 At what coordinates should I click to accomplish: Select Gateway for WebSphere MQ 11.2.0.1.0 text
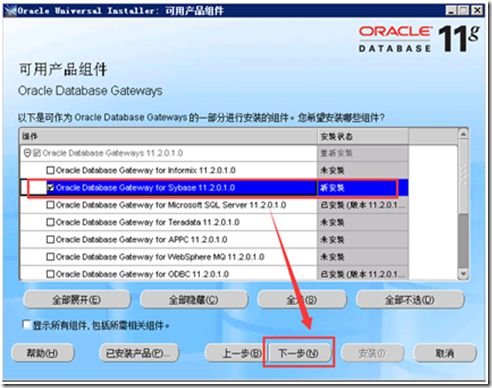click(160, 257)
